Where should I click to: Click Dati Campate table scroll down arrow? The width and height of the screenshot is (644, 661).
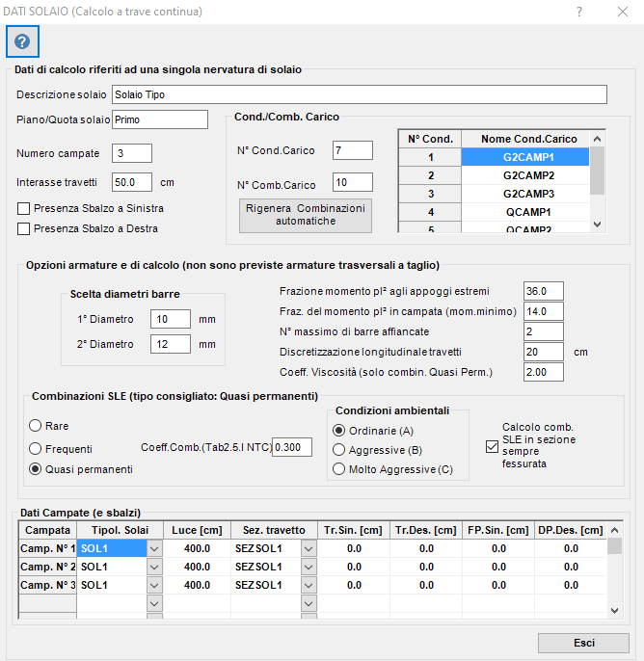(x=614, y=611)
